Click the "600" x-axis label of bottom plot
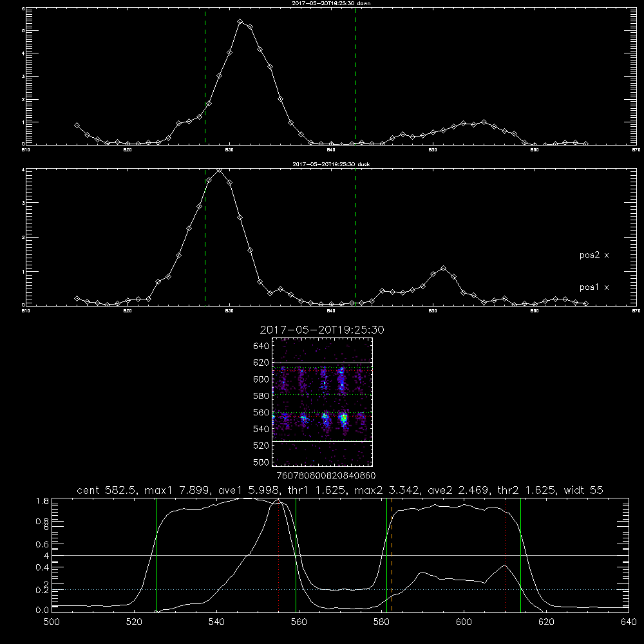644x644 pixels. click(464, 622)
